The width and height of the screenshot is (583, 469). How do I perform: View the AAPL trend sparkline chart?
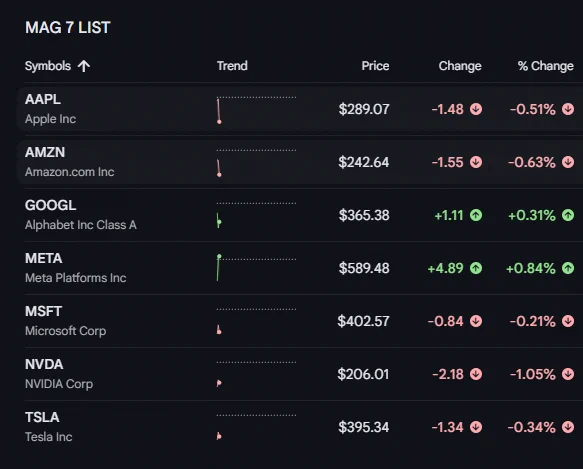[x=256, y=110]
